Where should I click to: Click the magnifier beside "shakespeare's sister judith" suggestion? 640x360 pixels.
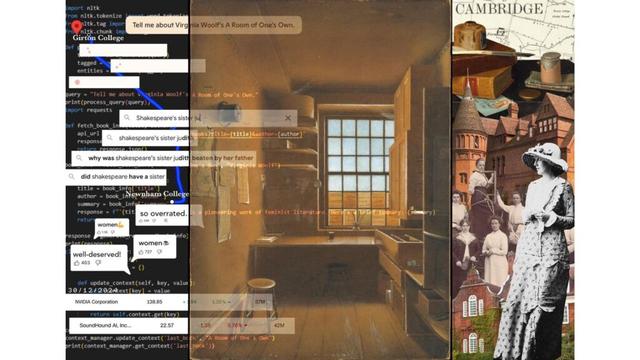(109, 138)
